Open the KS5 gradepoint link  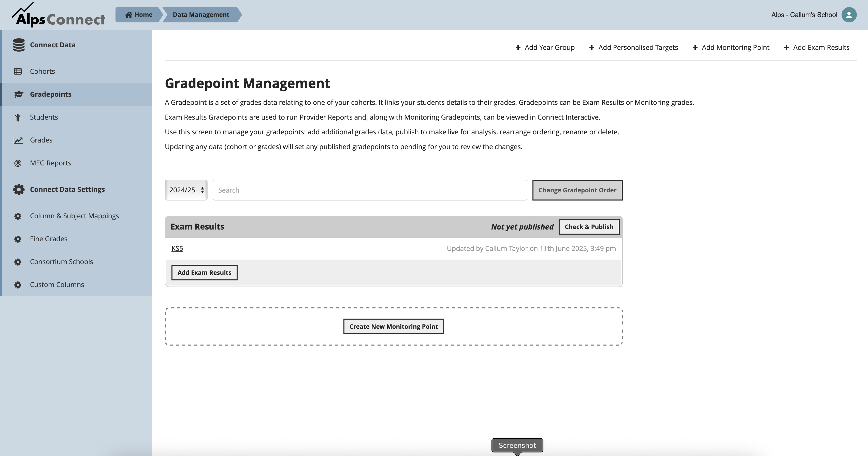177,249
